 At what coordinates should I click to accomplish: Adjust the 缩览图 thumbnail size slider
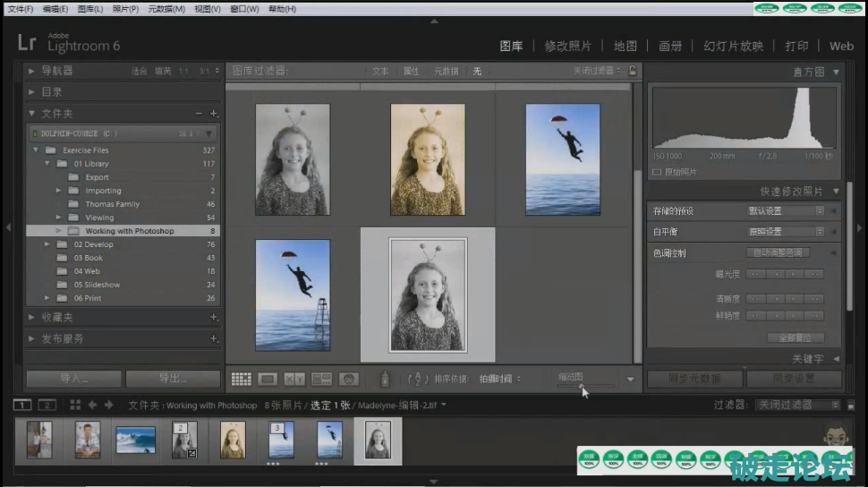(x=582, y=386)
